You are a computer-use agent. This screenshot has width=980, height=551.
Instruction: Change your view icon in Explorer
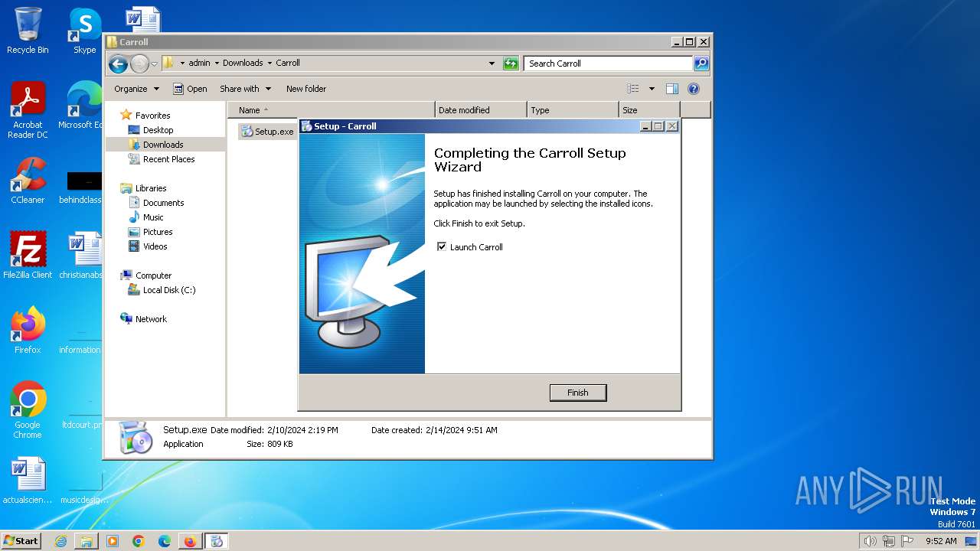633,89
